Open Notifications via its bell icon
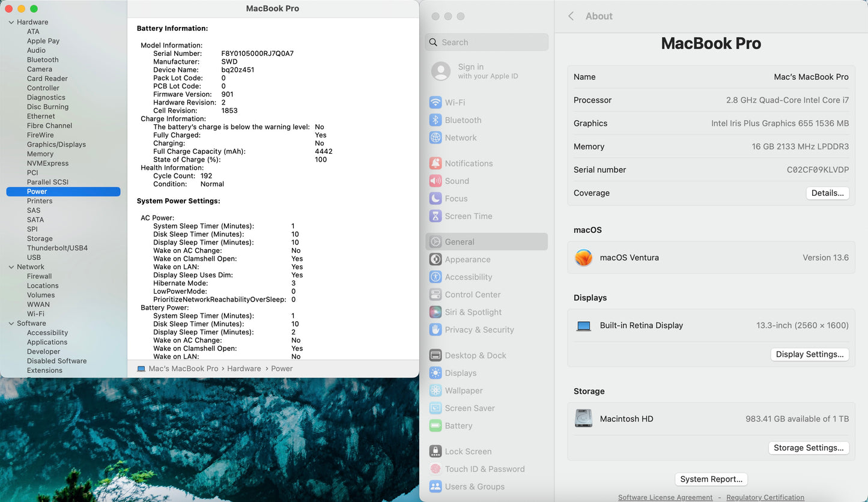 436,163
